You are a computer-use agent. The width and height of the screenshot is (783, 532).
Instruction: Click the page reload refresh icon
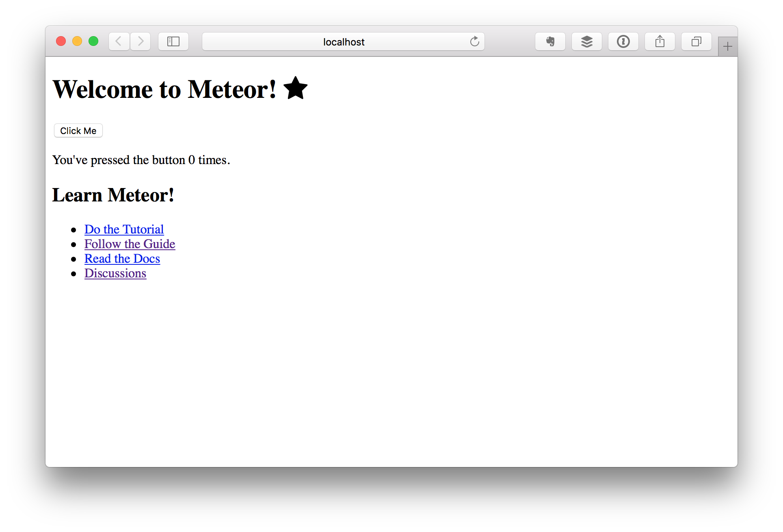click(x=475, y=41)
